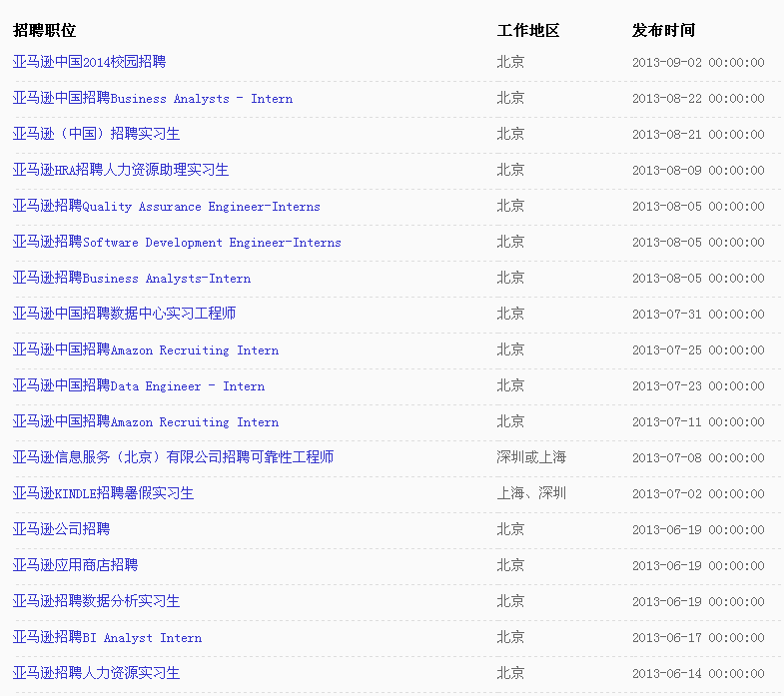Open the 可靠性工程师 job posting link
Viewport: 784px width, 696px height.
173,457
